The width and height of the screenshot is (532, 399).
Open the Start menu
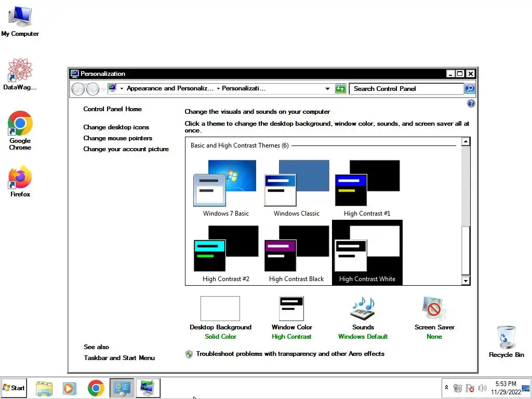14,388
